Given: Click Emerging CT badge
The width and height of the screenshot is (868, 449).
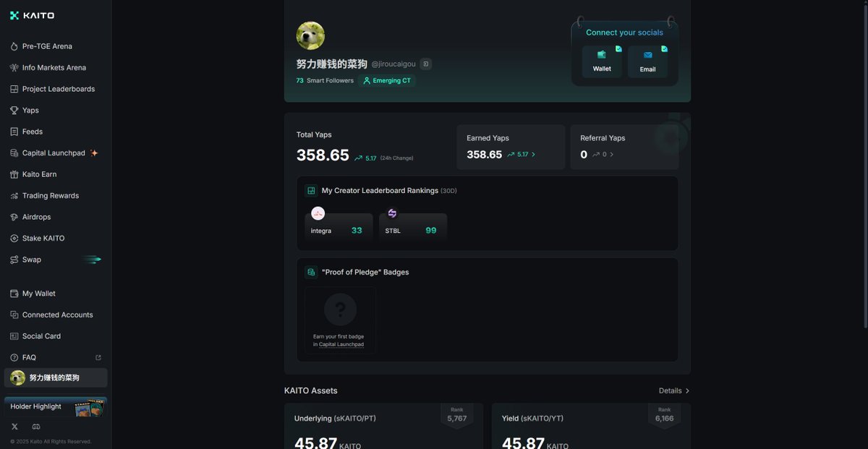Looking at the screenshot, I should click(387, 81).
